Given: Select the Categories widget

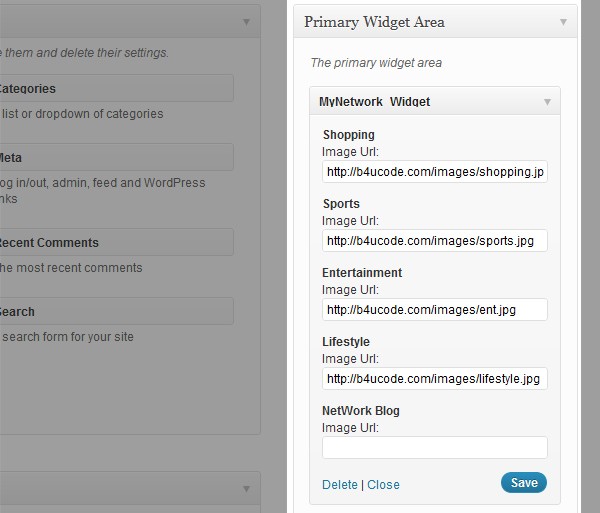Looking at the screenshot, I should (x=116, y=88).
